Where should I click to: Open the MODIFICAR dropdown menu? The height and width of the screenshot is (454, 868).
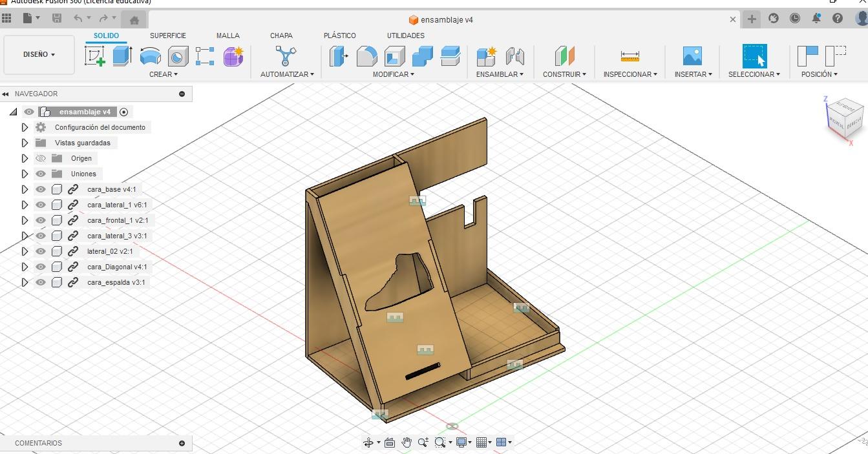(394, 74)
